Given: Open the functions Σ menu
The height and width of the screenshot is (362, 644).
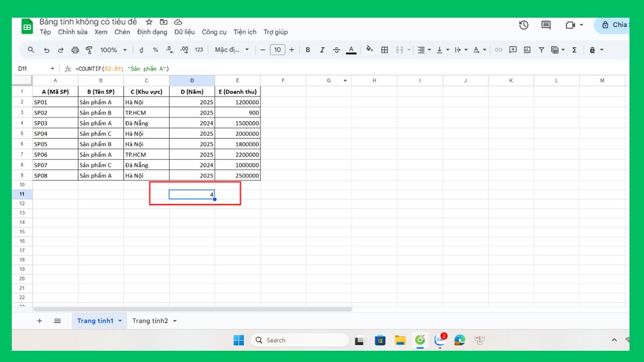Looking at the screenshot, I should click(575, 49).
